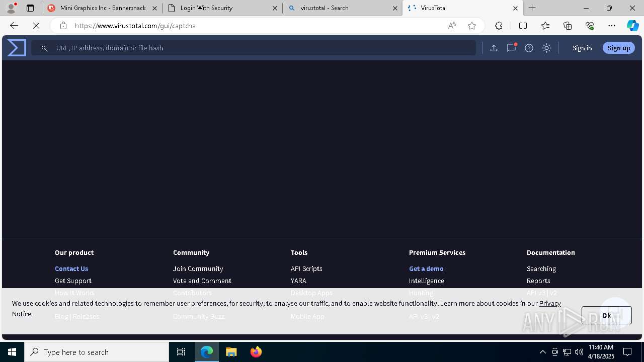Open volume speaker tray icon
644x362 pixels.
click(579, 352)
